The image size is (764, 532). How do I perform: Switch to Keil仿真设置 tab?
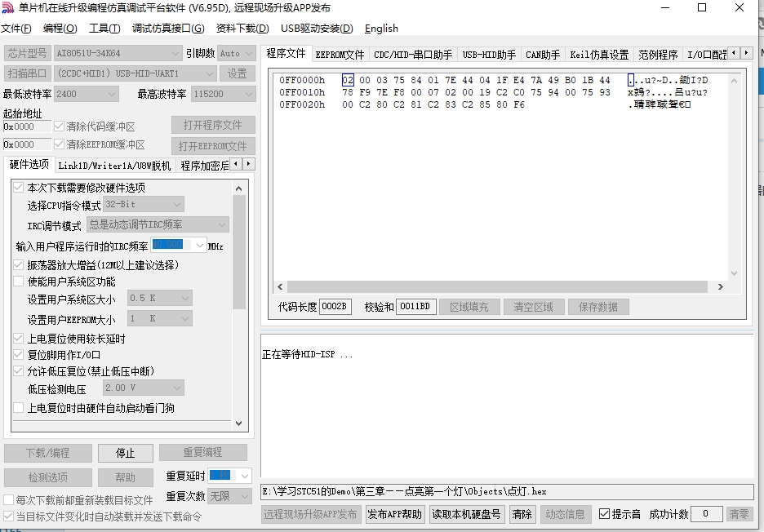(599, 55)
